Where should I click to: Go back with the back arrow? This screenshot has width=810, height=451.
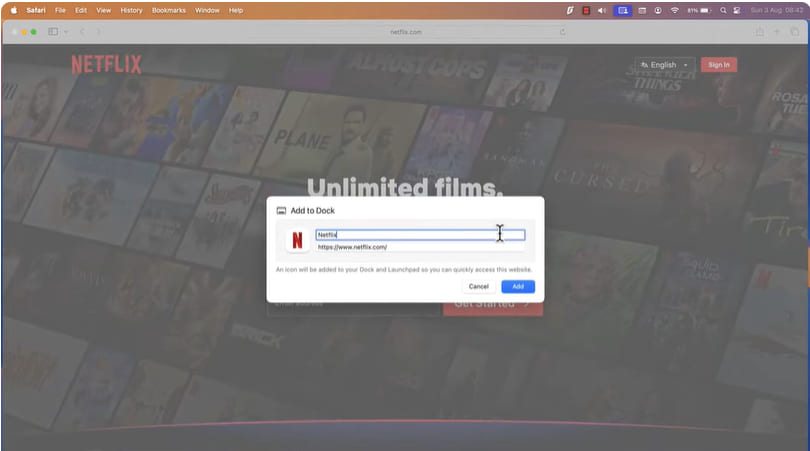(x=82, y=32)
